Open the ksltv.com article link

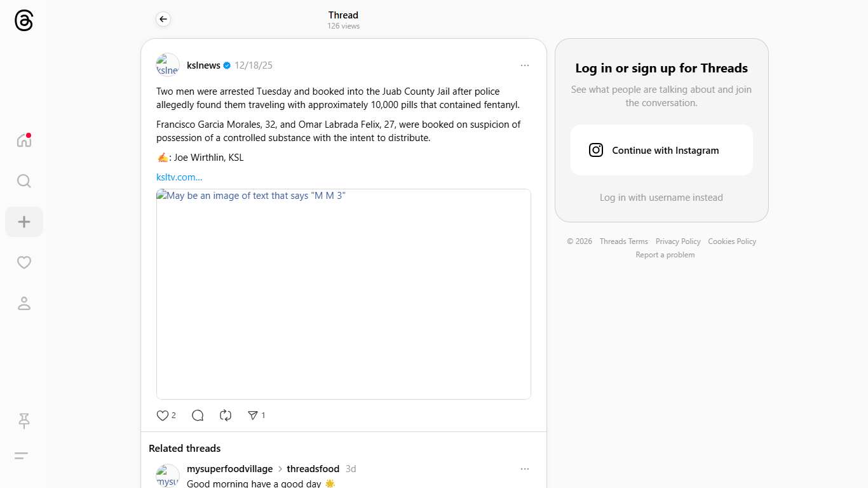point(179,177)
